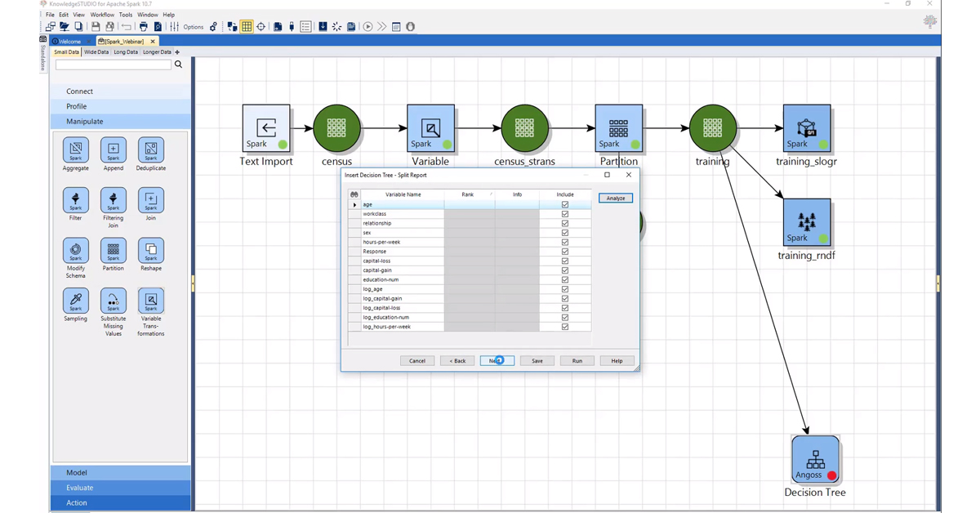The height and width of the screenshot is (513, 980).
Task: Expand the Evaluate palette section
Action: click(120, 488)
